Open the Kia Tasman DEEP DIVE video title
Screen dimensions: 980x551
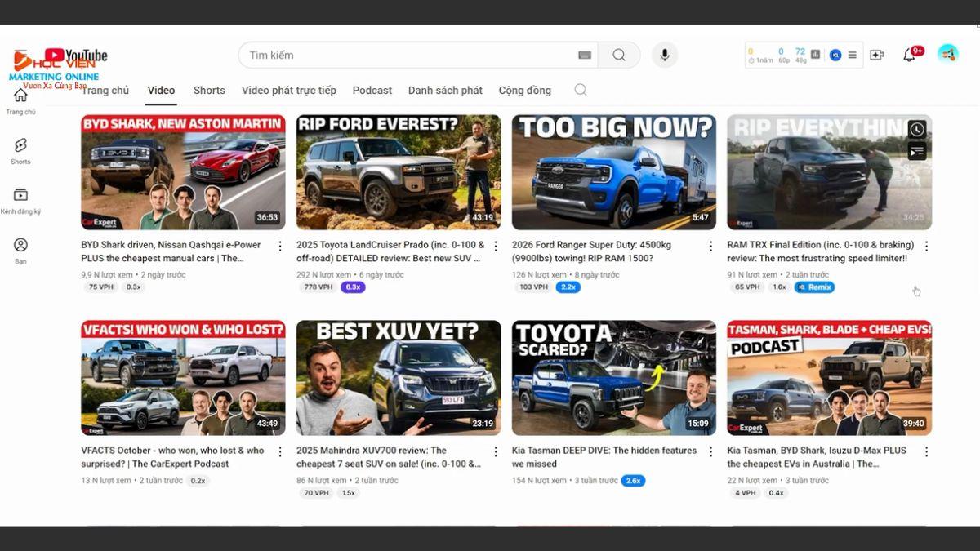pyautogui.click(x=604, y=451)
